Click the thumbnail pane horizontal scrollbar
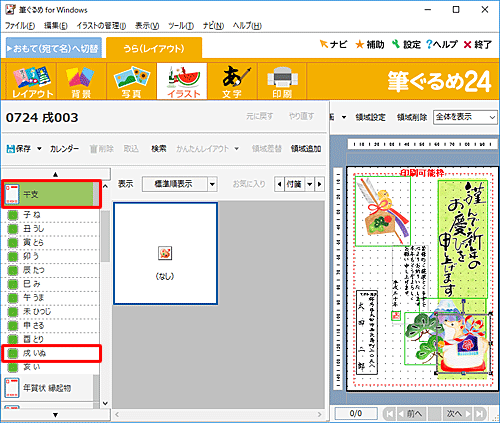Viewport: 500px width, 423px height. (x=218, y=414)
